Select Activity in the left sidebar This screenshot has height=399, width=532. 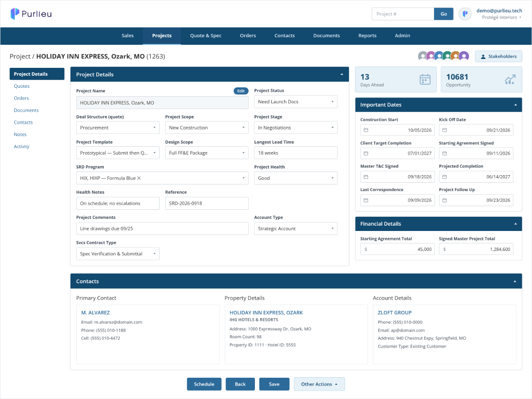(x=22, y=147)
